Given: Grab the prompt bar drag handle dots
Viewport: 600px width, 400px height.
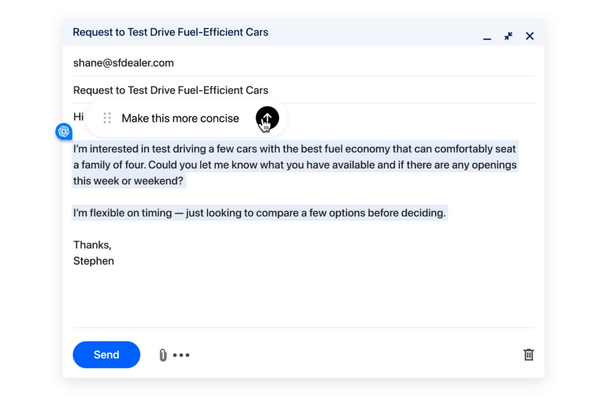Looking at the screenshot, I should click(x=107, y=118).
